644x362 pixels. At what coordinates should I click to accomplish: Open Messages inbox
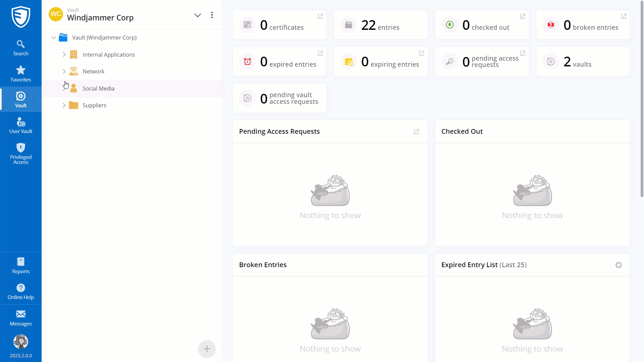click(20, 318)
